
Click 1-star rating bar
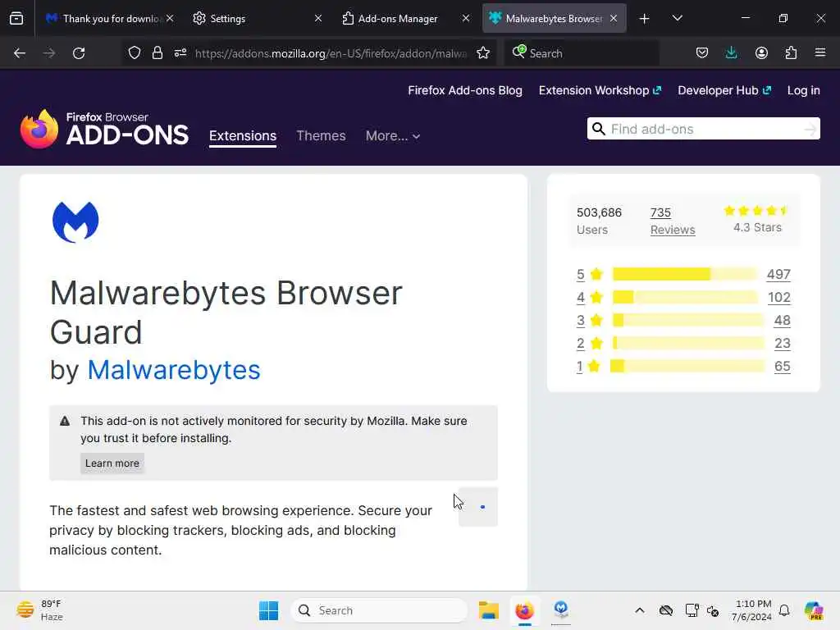click(x=687, y=367)
